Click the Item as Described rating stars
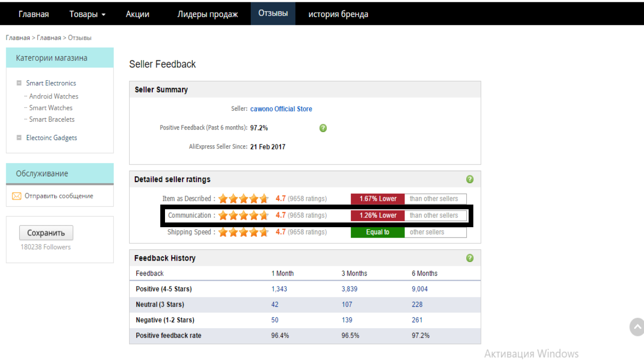This screenshot has width=644, height=362. (243, 199)
